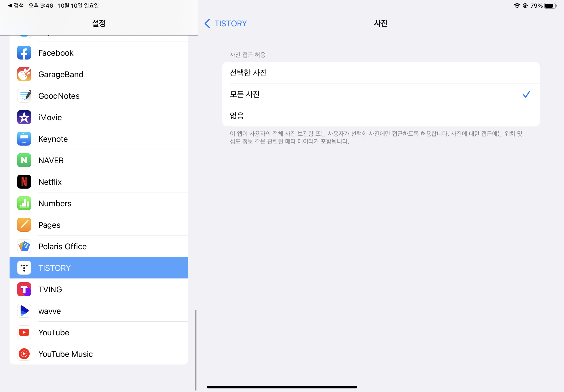This screenshot has height=392, width=564.
Task: Tap the Netflix N icon
Action: [x=24, y=182]
